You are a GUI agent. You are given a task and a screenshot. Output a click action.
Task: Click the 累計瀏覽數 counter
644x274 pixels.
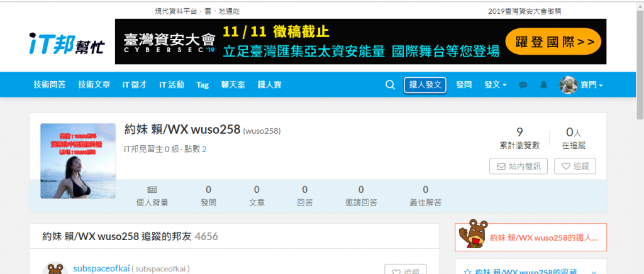519,138
